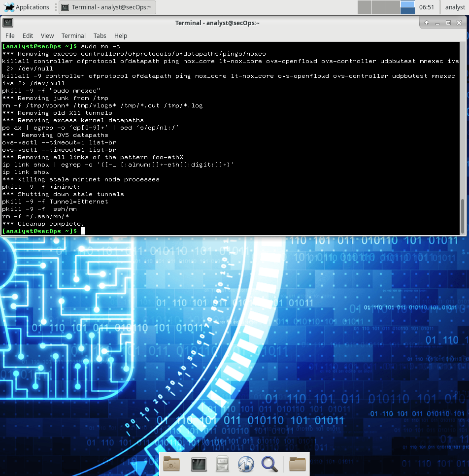Screen dimensions: 469x476
Task: Click the terminal window menu icon in title bar
Action: 8,23
